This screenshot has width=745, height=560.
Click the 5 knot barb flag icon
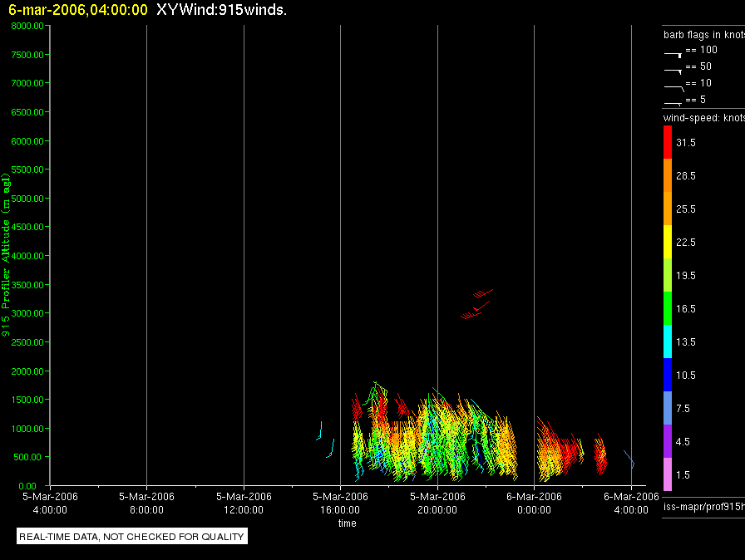click(673, 103)
